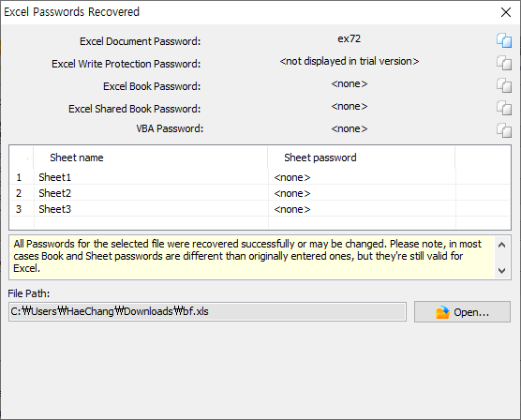Select the Sheet3 row
This screenshot has width=521, height=420.
pyautogui.click(x=260, y=209)
